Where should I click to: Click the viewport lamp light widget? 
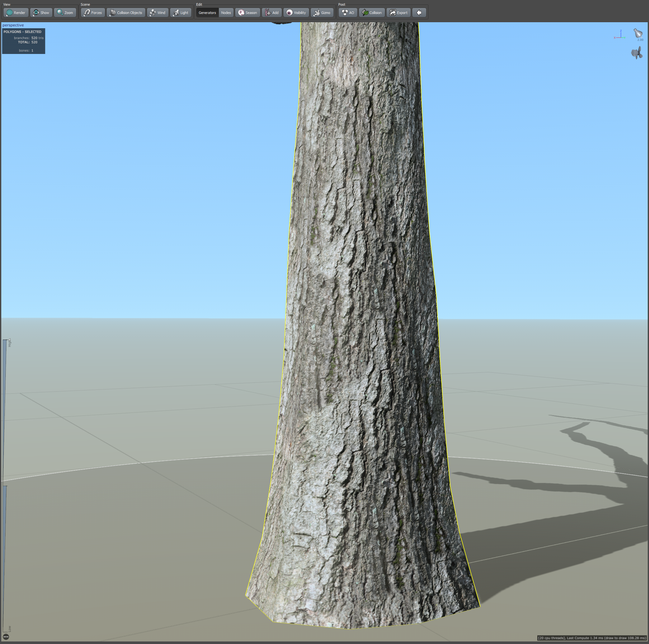(x=638, y=33)
